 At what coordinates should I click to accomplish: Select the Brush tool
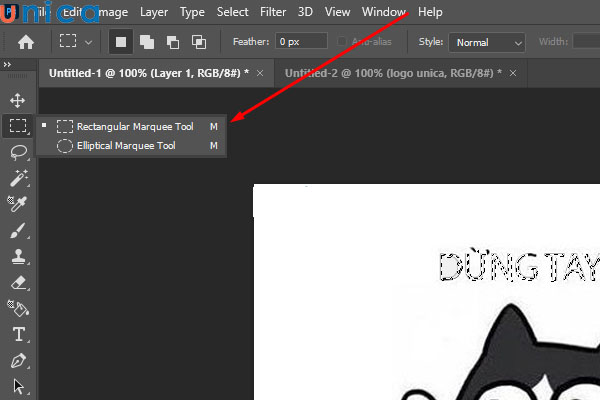tap(18, 231)
